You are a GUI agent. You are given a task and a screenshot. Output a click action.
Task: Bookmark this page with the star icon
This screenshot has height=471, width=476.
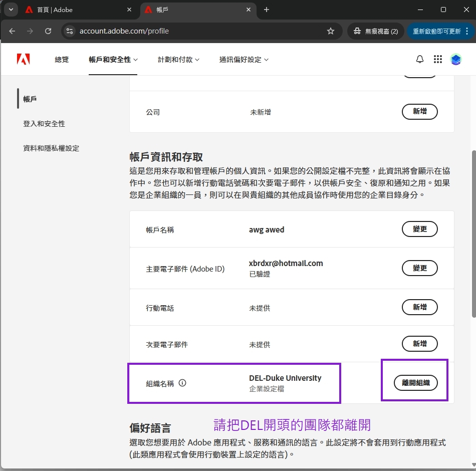[x=331, y=31]
